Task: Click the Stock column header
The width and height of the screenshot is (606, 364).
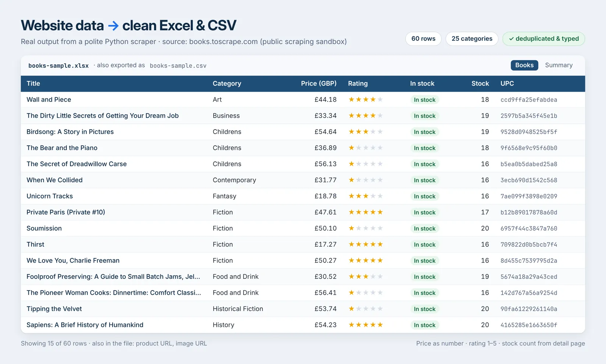Action: [x=480, y=83]
